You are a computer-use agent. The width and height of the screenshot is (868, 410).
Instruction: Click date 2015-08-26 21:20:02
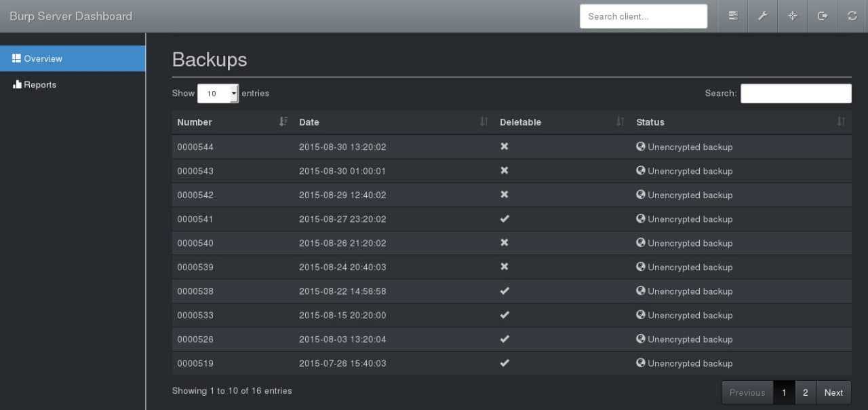pyautogui.click(x=342, y=243)
